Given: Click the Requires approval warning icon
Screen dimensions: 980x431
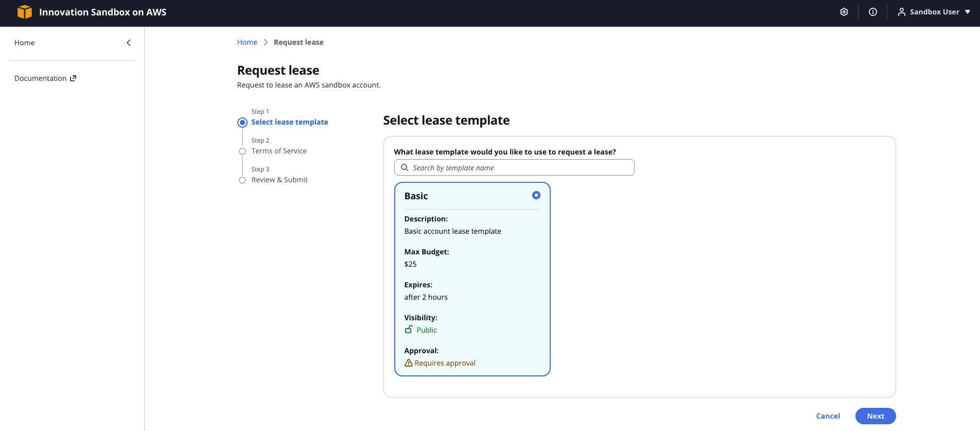Looking at the screenshot, I should (x=409, y=363).
